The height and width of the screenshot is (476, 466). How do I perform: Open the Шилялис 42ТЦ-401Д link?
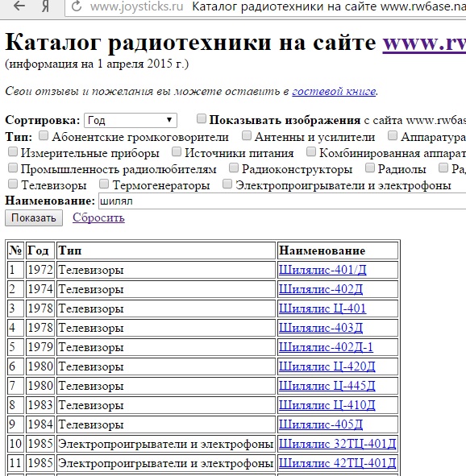point(338,463)
